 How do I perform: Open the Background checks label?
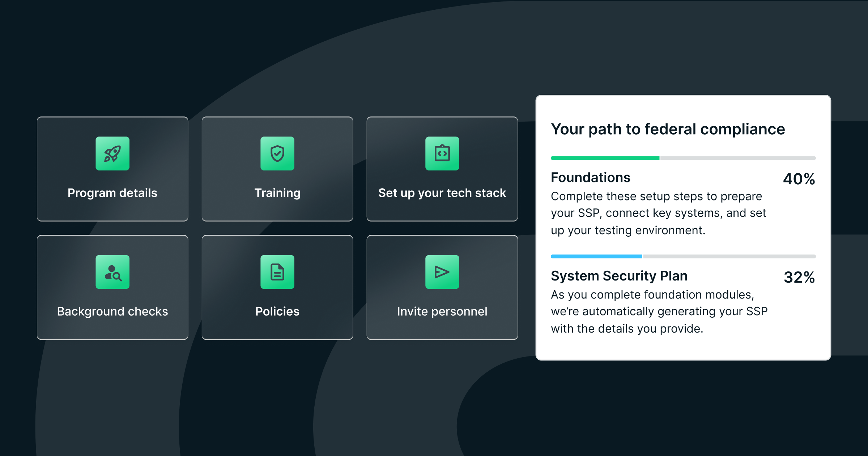[x=112, y=311]
